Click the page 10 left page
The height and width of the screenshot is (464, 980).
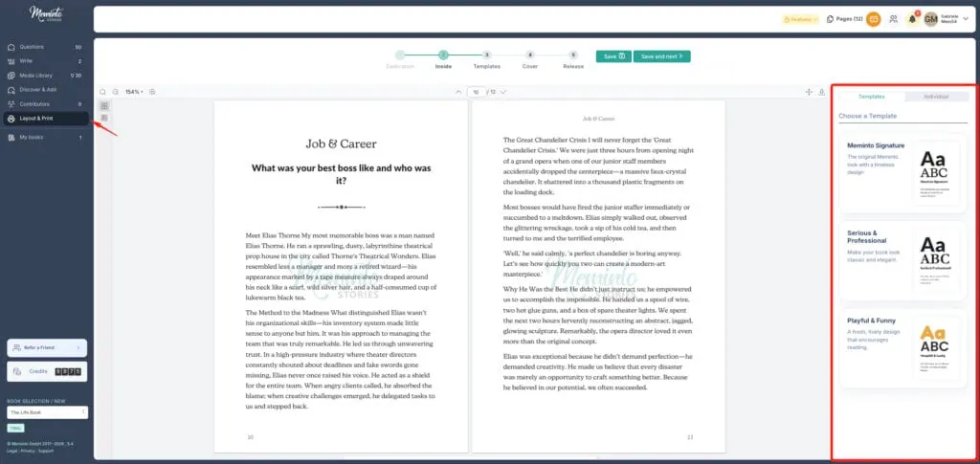pyautogui.click(x=341, y=276)
